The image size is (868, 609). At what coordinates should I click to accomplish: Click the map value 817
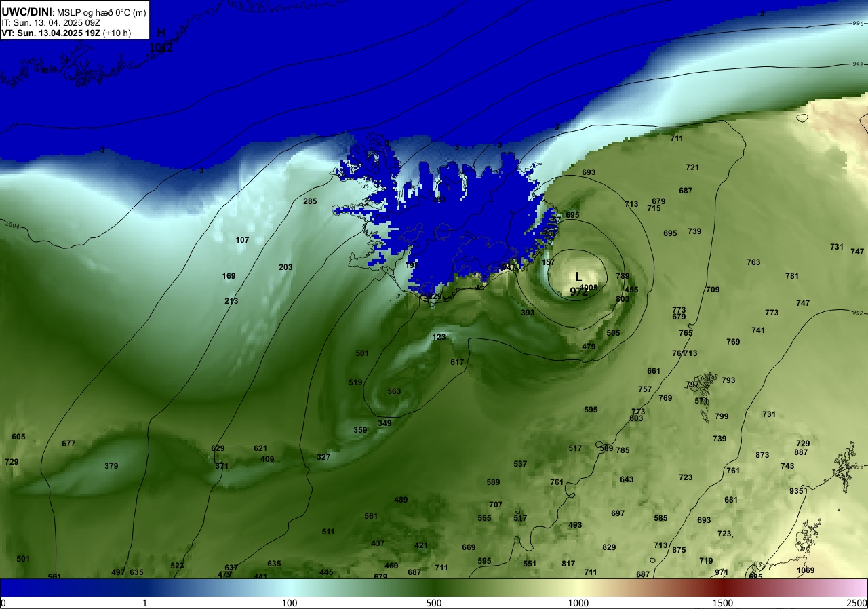(568, 564)
